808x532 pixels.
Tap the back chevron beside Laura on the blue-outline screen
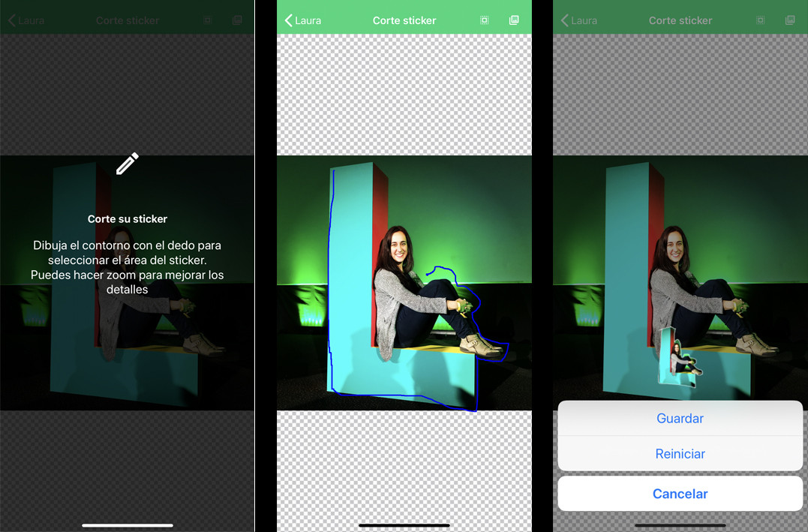point(288,20)
